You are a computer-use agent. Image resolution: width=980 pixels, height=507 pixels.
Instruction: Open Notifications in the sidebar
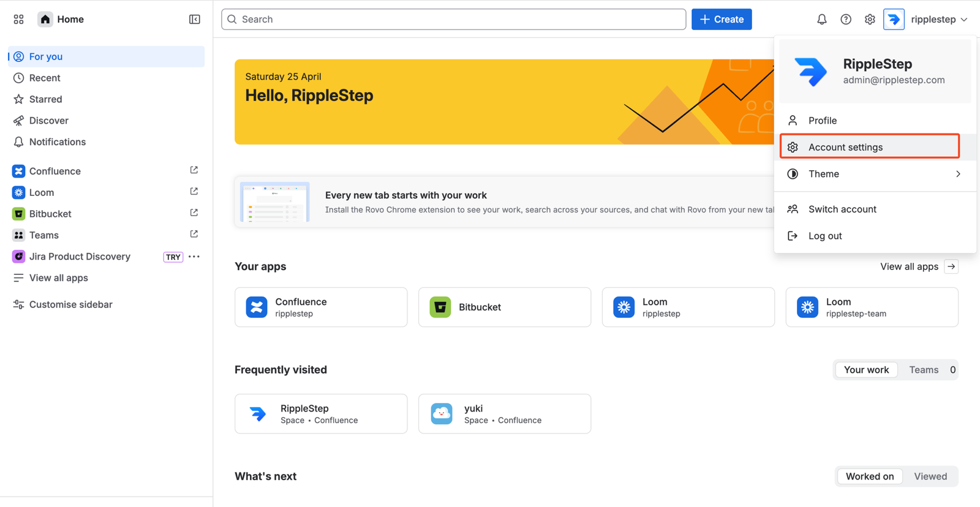(107, 142)
